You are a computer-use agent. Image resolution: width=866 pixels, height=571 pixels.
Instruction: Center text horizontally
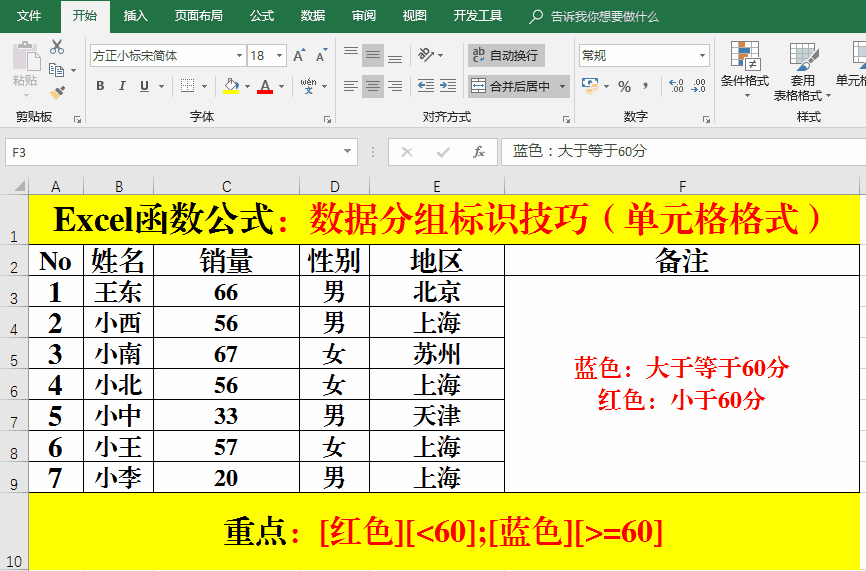tap(373, 86)
